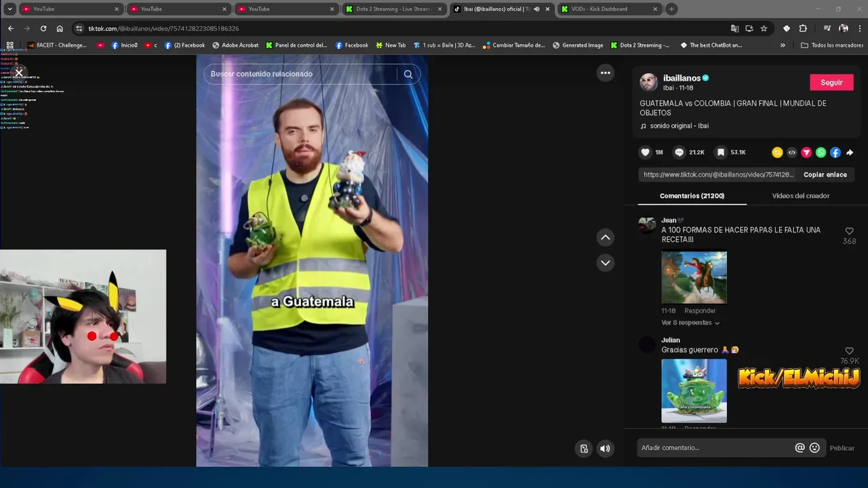The image size is (868, 488).
Task: Share video to Facebook
Action: [835, 152]
